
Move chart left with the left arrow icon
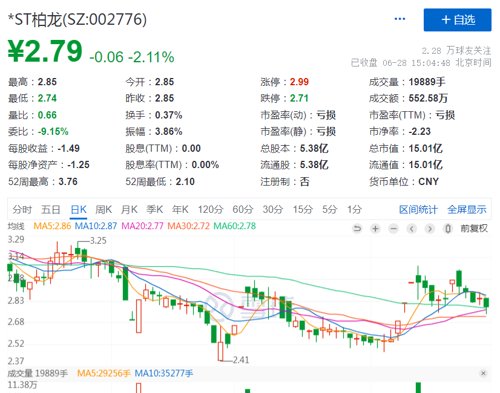(x=412, y=229)
